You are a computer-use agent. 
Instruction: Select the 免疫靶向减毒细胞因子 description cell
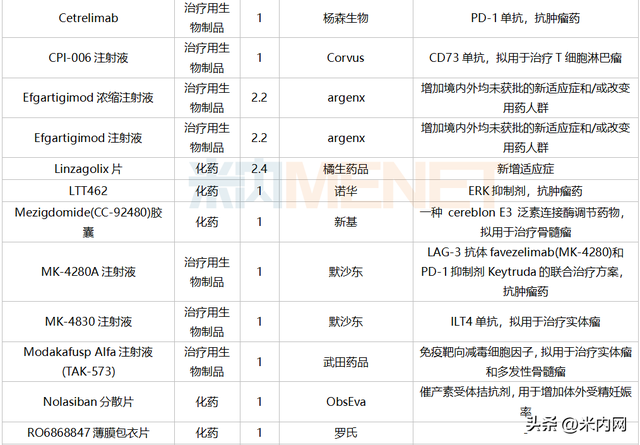pyautogui.click(x=525, y=362)
